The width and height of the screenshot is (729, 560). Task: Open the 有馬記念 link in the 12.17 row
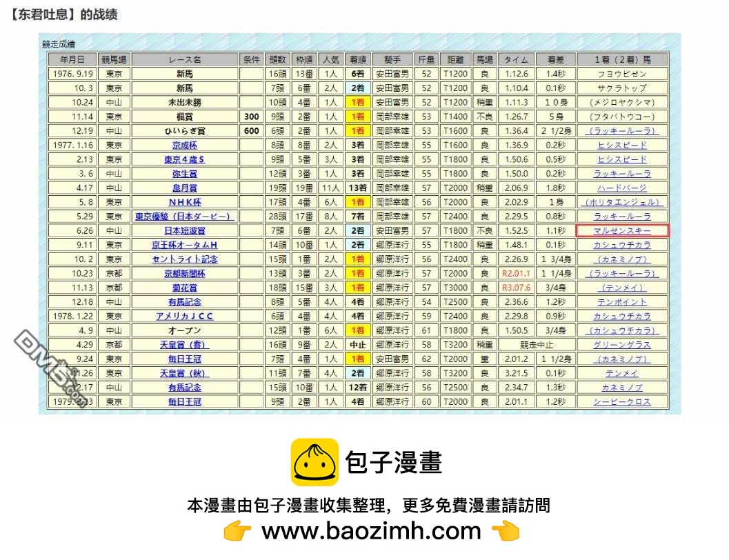tap(185, 388)
